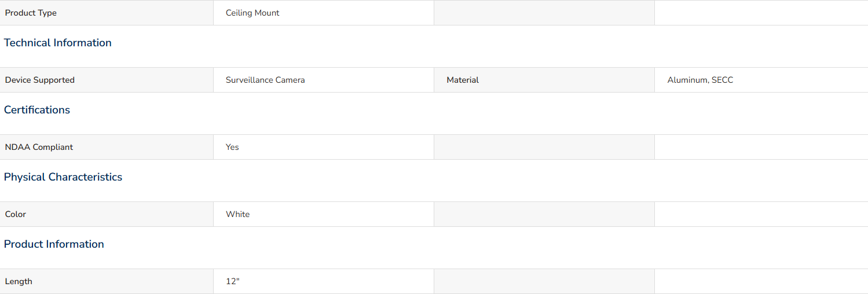Click the NDAA Compliant label
Viewport: 868px width, 294px height.
coord(39,147)
